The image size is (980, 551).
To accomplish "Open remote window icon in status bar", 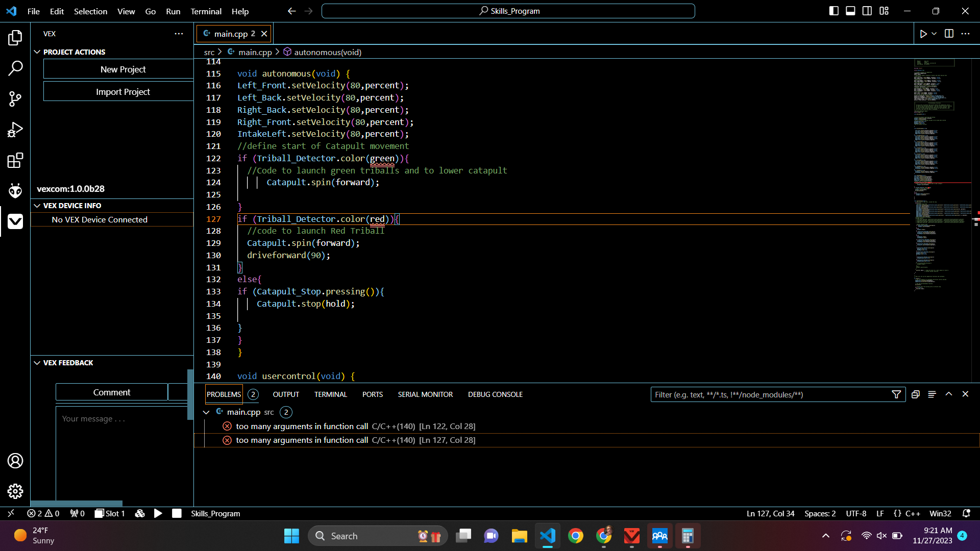I will 11,514.
